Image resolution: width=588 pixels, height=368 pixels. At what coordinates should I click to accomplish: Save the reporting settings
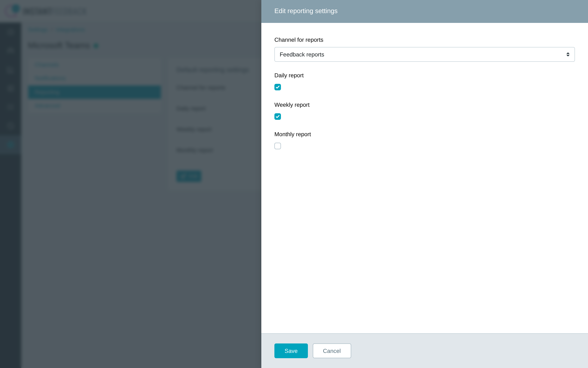(x=291, y=351)
